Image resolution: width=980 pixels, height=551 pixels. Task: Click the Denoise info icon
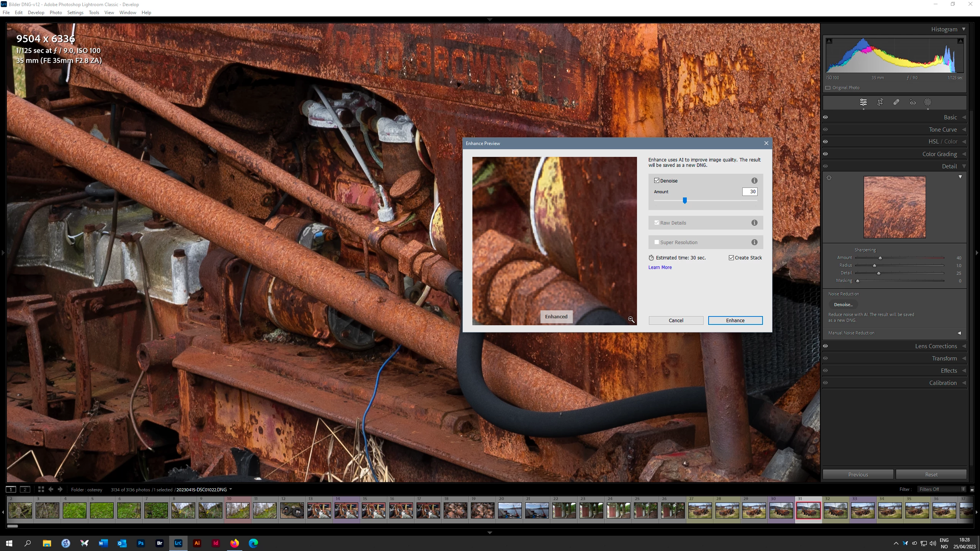click(754, 181)
